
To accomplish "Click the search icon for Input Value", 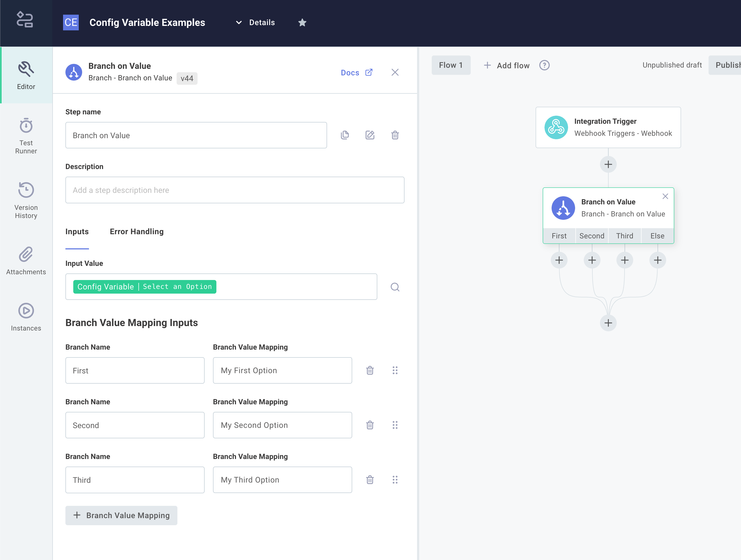I will pyautogui.click(x=395, y=287).
